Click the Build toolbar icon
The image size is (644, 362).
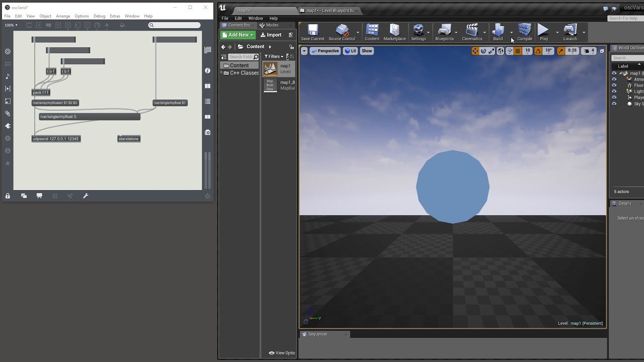(498, 32)
